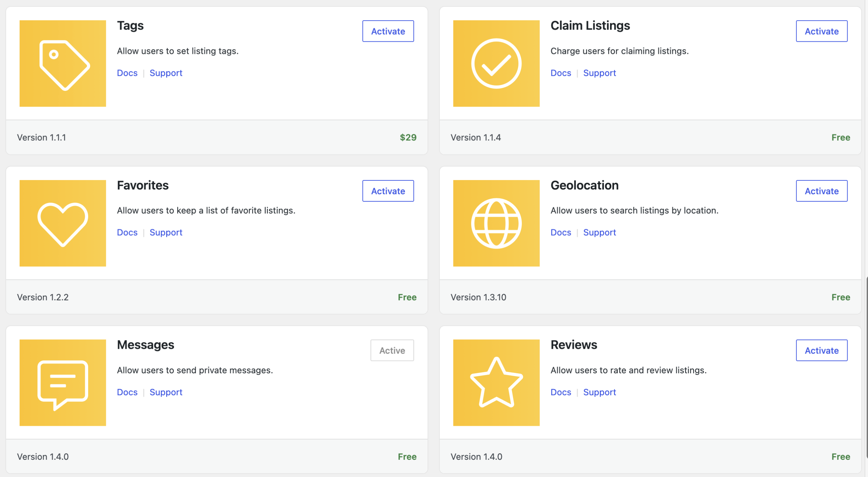Click the Favorites heart icon
This screenshot has width=868, height=477.
(x=63, y=223)
